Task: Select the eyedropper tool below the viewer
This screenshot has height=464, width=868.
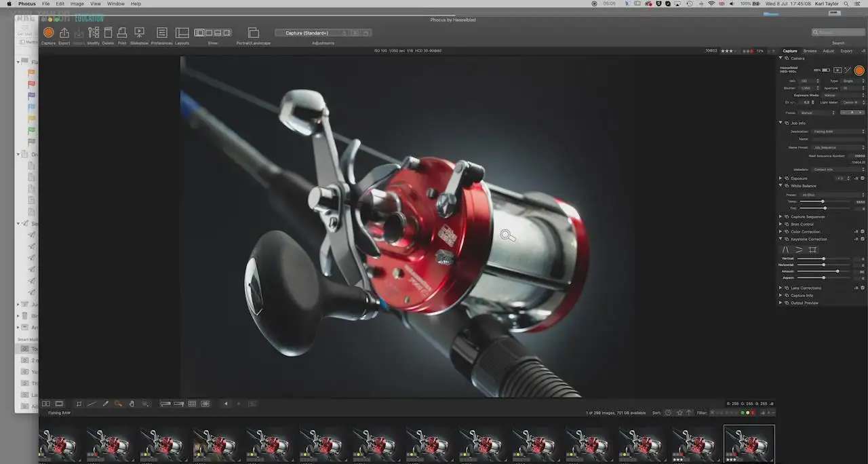Action: tap(105, 404)
